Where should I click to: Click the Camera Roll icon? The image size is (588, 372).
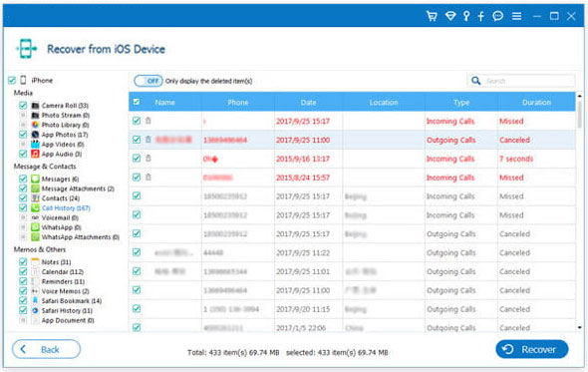click(x=35, y=106)
